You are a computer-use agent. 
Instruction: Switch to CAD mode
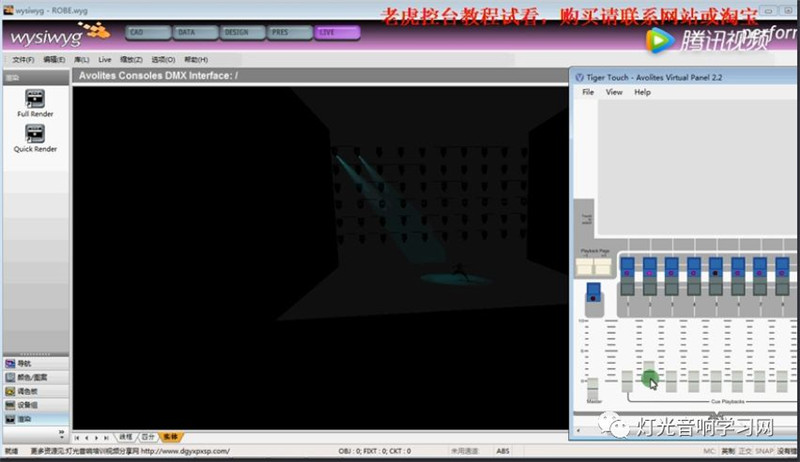[148, 33]
